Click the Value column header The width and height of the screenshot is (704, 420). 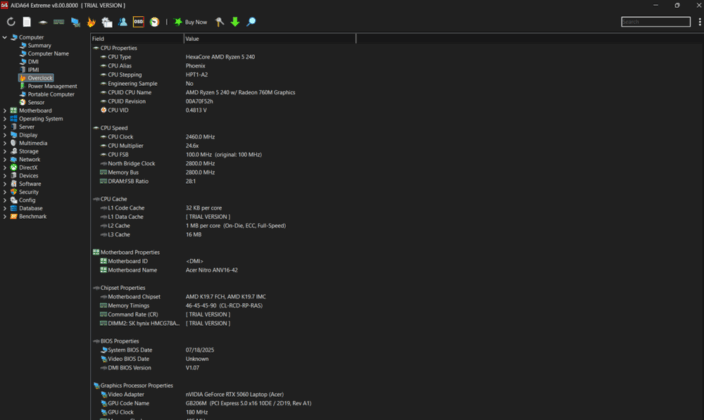[x=270, y=39]
